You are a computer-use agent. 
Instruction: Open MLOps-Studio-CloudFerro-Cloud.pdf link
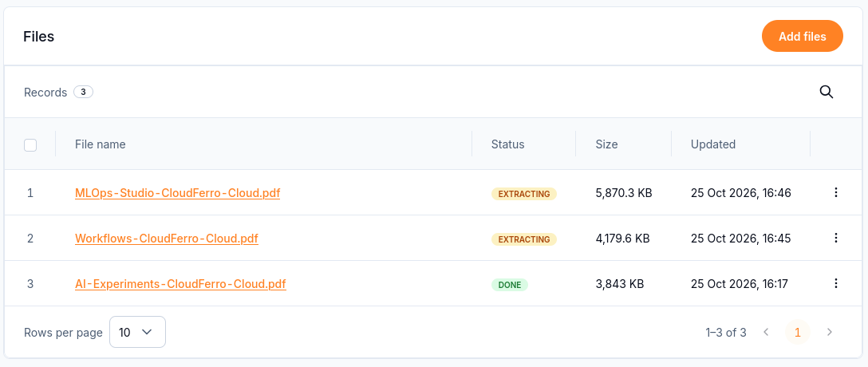(177, 193)
